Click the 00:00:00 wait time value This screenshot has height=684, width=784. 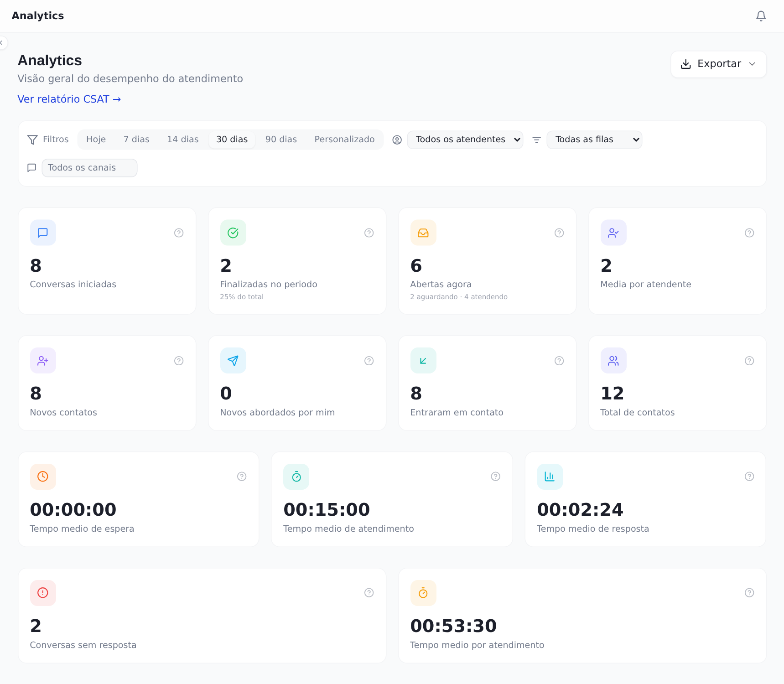pyautogui.click(x=73, y=510)
